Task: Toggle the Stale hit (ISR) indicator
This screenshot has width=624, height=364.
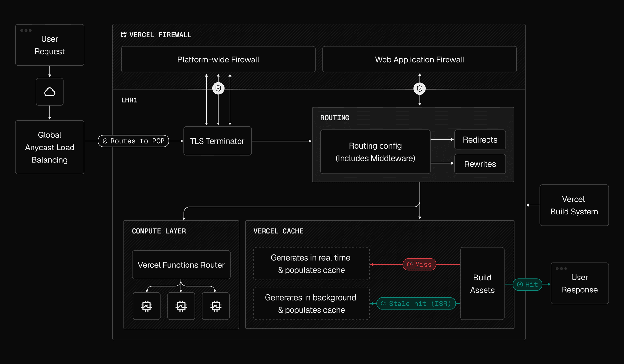Action: 416,303
